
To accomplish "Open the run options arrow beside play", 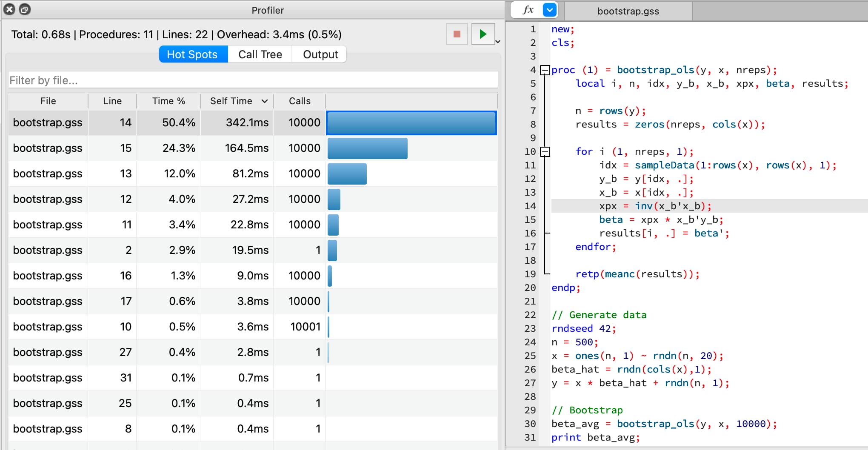I will tap(498, 42).
